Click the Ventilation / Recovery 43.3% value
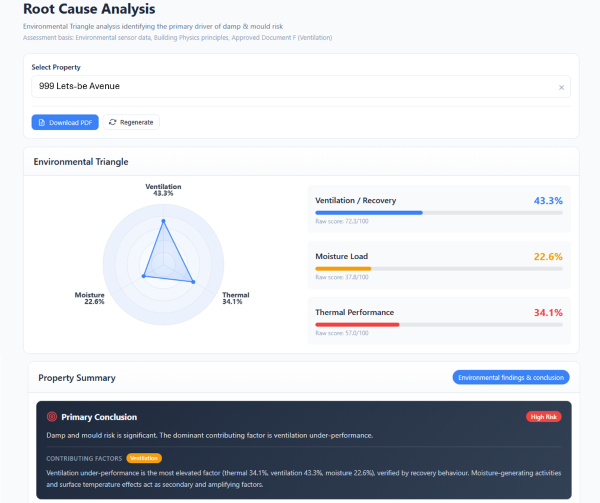This screenshot has width=600, height=503. tap(547, 201)
